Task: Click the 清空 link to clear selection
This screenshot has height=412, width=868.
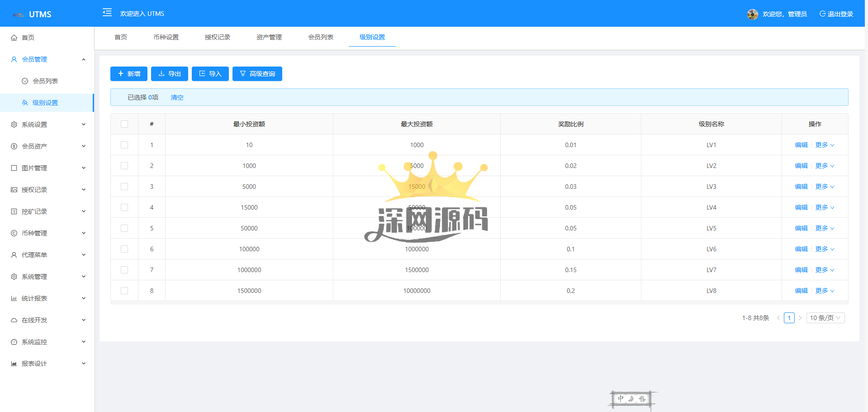Action: [x=177, y=97]
